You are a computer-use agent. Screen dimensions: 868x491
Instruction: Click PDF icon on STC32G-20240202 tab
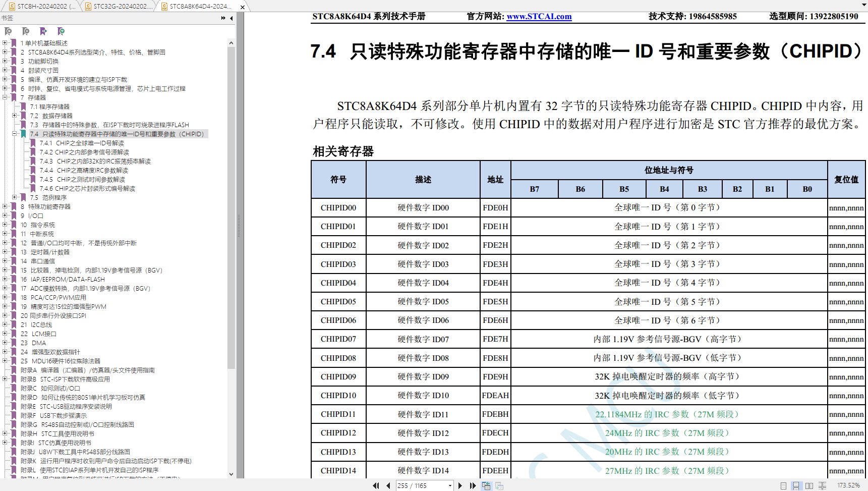click(88, 7)
